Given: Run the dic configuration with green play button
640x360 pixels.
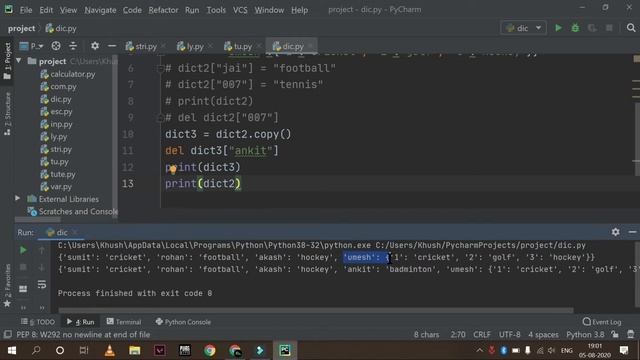Looking at the screenshot, I should coord(558,28).
